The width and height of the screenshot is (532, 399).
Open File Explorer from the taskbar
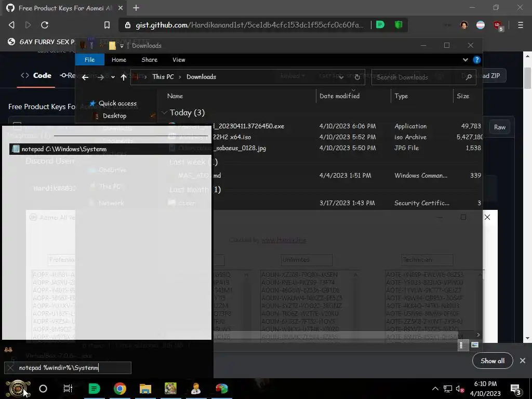click(x=145, y=389)
